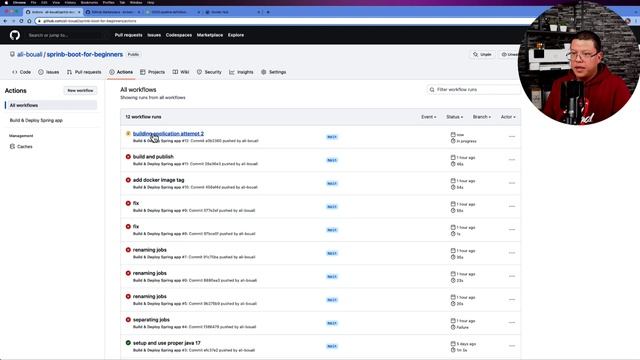Switch to the Projects tab

point(153,72)
